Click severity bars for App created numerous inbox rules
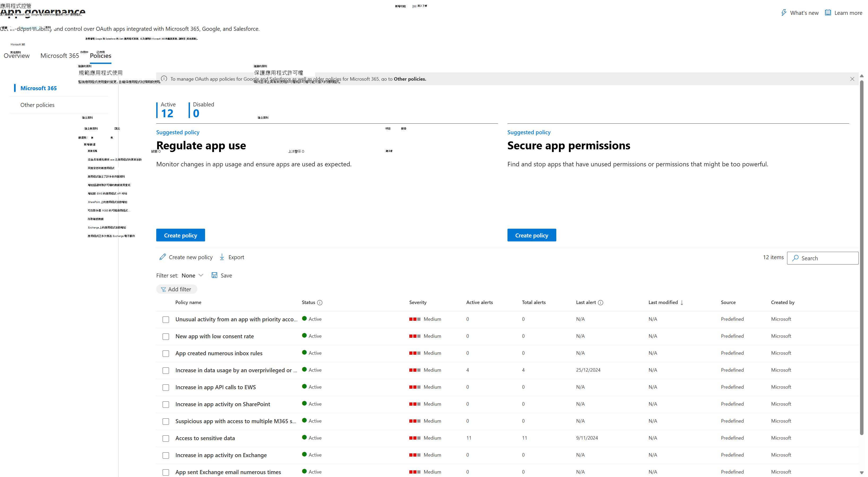Image resolution: width=868 pixels, height=477 pixels. tap(415, 353)
